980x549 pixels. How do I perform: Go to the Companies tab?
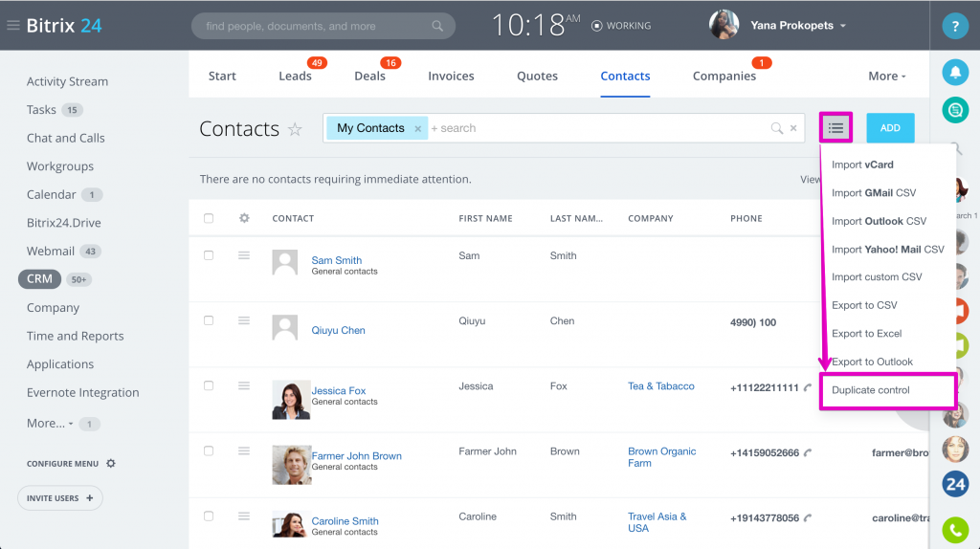(x=724, y=76)
